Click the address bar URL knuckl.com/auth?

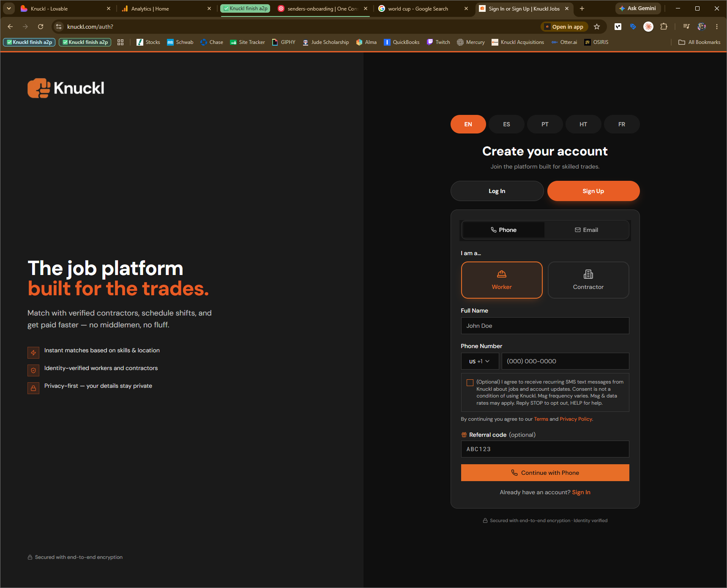click(90, 27)
